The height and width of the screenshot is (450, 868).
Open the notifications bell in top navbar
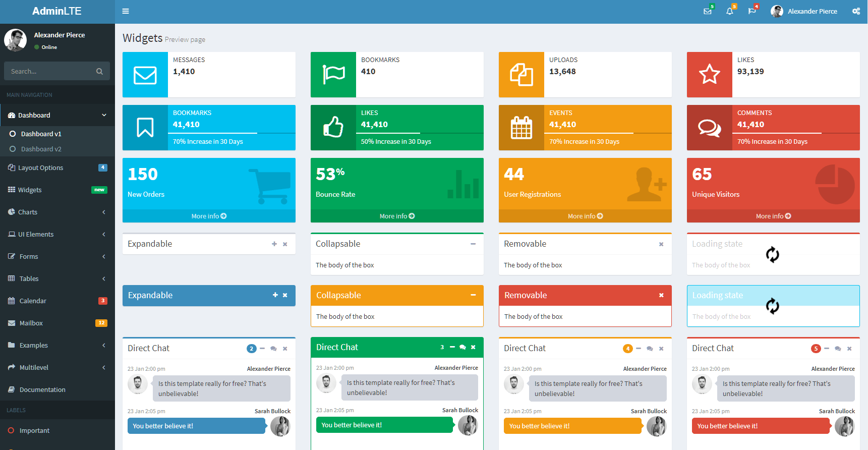coord(730,11)
